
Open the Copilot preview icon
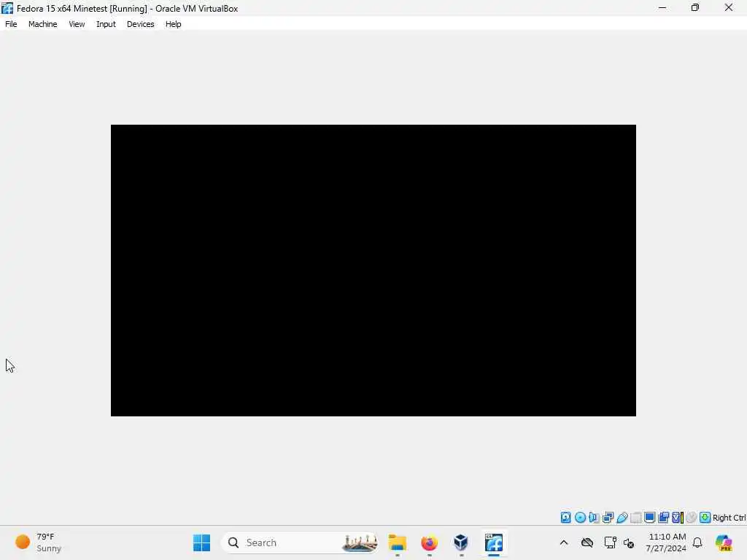(724, 542)
